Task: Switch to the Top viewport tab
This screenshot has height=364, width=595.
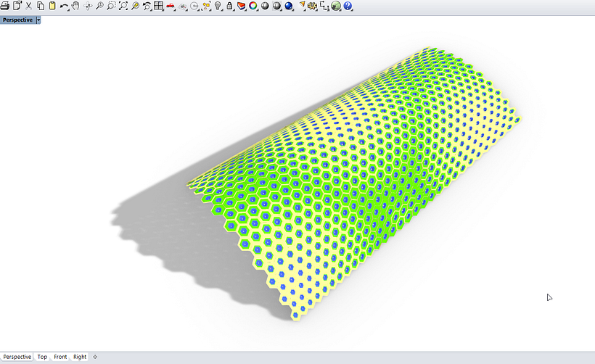Action: (42, 357)
